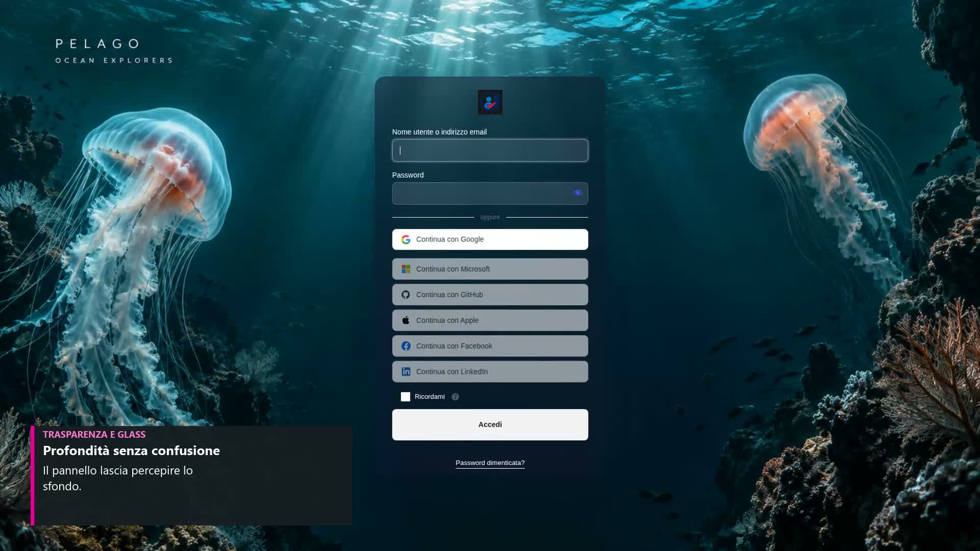Choose Continua con Microsoft
This screenshot has height=551, width=980.
(490, 269)
